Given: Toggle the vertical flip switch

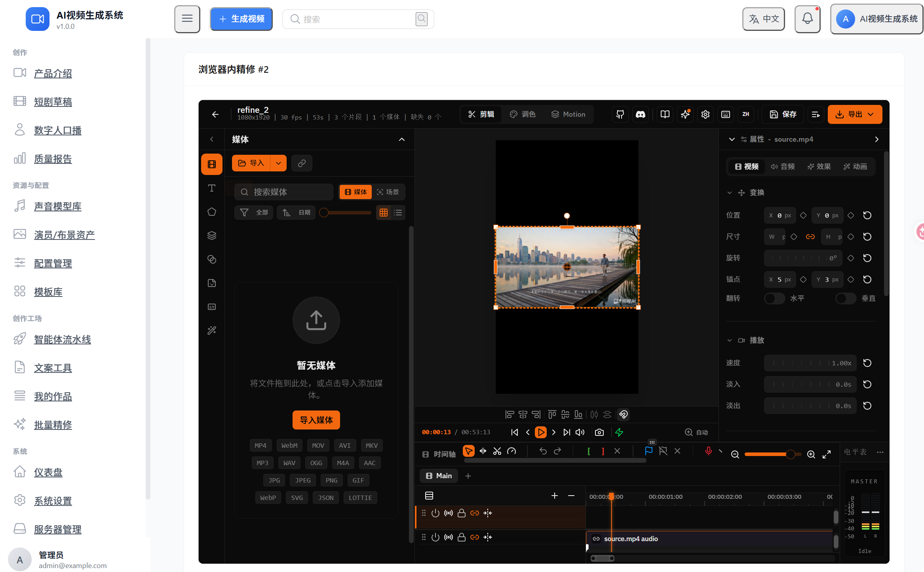Looking at the screenshot, I should (846, 298).
